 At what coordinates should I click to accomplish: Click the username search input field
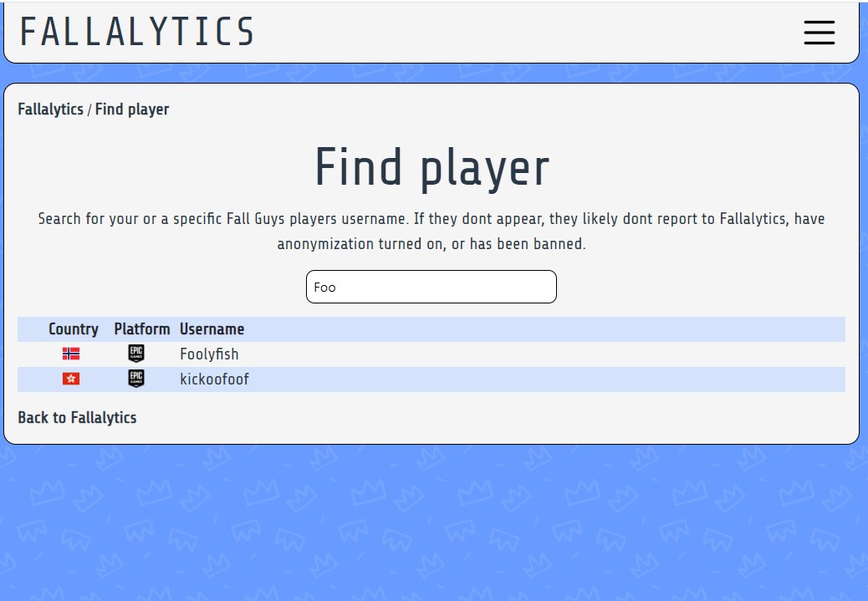coord(431,286)
